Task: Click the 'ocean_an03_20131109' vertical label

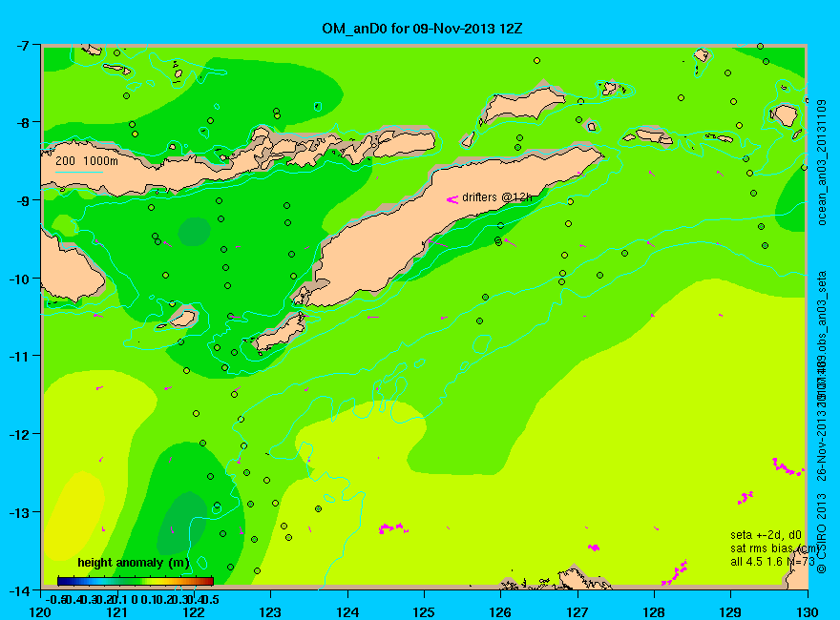Action: point(822,162)
